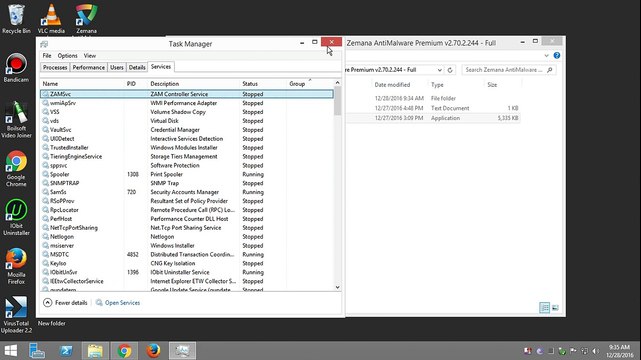
Task: Open Boilsoft Video Joiner shortcut
Action: coord(16,120)
